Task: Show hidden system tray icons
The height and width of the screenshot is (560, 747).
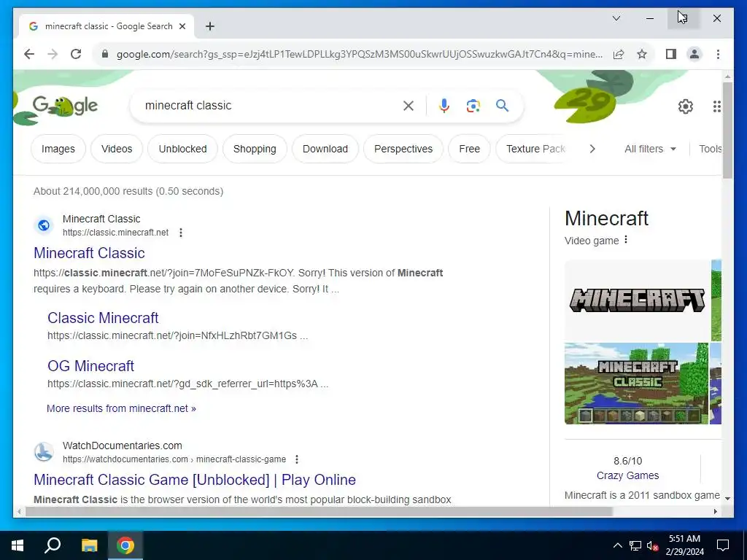Action: coord(617,545)
